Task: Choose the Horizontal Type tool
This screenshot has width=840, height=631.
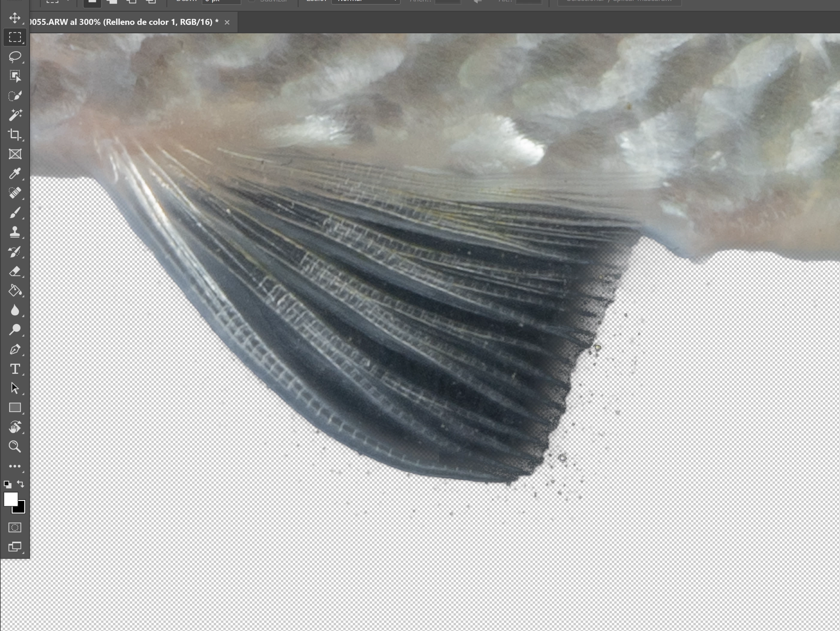Action: tap(15, 369)
